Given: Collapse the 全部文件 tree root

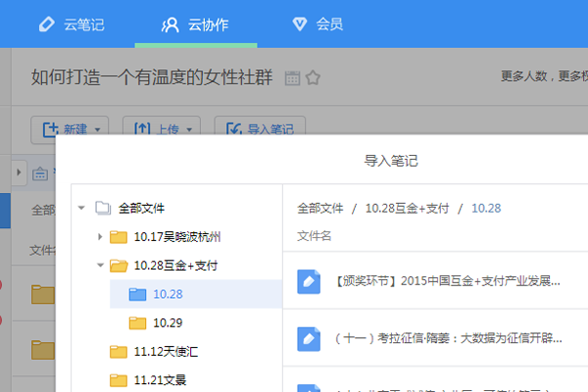Looking at the screenshot, I should pos(81,208).
